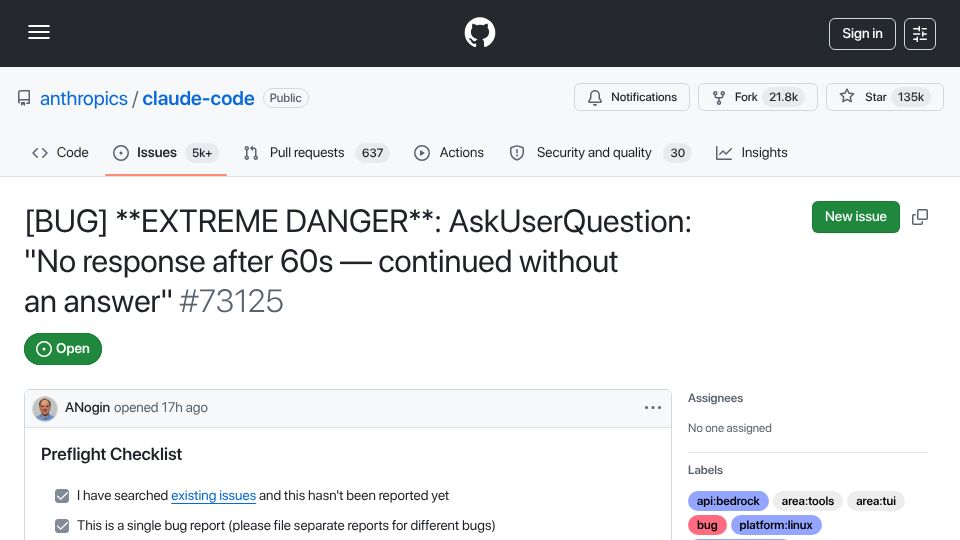
Task: Open ANogin author name link
Action: pos(88,408)
